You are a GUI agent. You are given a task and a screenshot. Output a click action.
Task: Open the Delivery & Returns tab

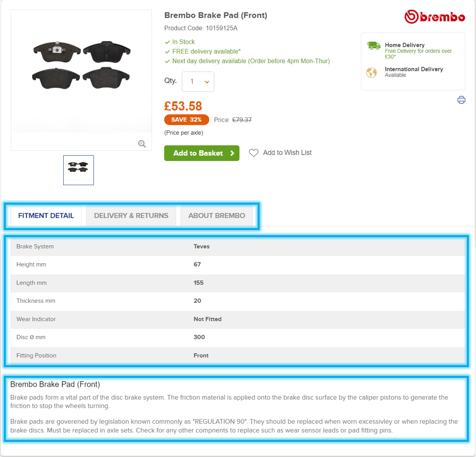(x=131, y=216)
